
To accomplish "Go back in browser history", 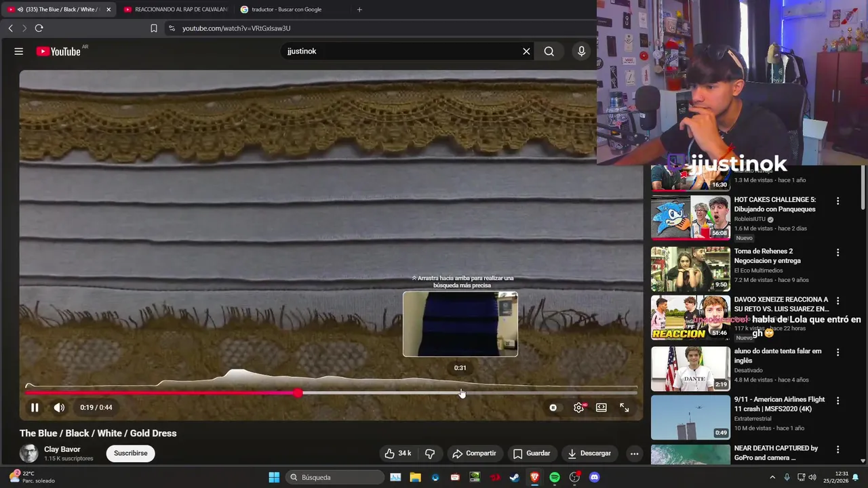I will coord(10,28).
